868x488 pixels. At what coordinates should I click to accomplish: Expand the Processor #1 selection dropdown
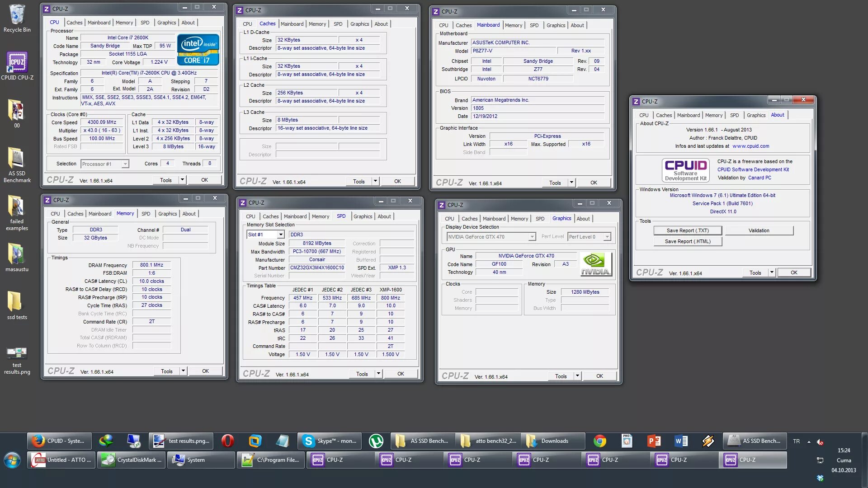click(125, 164)
